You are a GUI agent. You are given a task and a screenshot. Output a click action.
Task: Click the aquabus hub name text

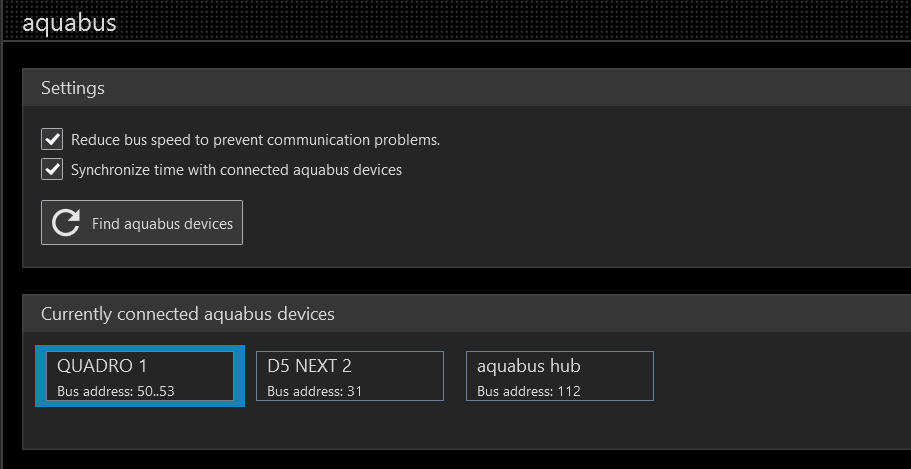click(529, 366)
